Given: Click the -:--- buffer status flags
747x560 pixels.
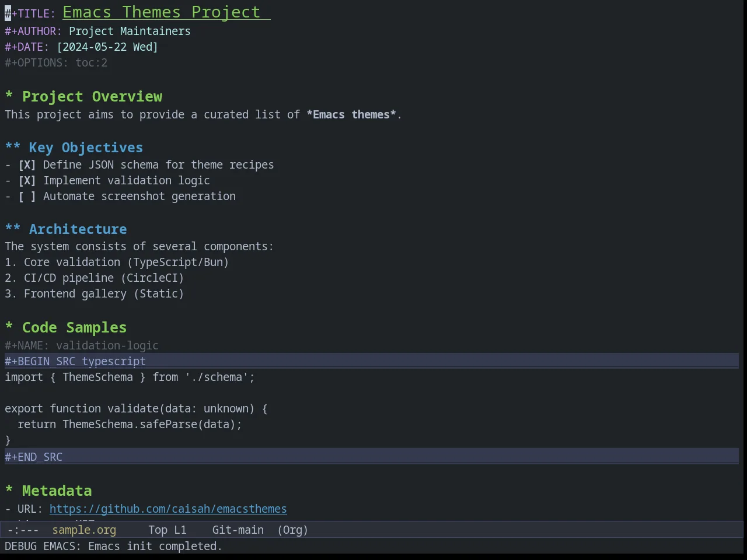Looking at the screenshot, I should pos(23,530).
